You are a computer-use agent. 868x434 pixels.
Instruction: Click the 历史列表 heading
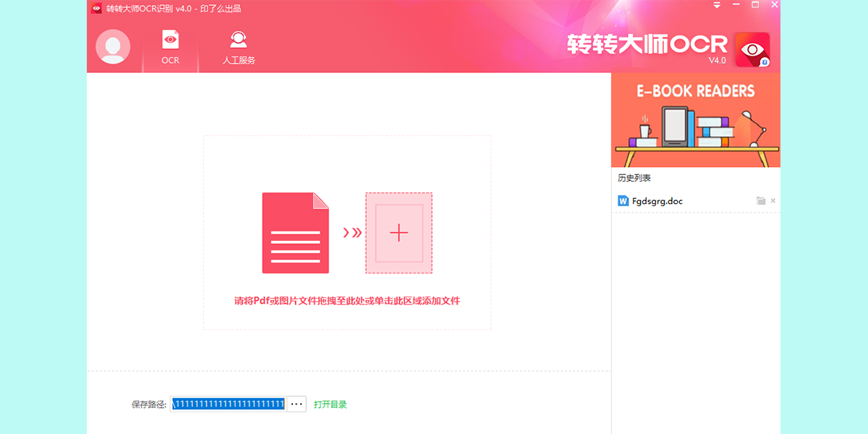click(x=634, y=178)
